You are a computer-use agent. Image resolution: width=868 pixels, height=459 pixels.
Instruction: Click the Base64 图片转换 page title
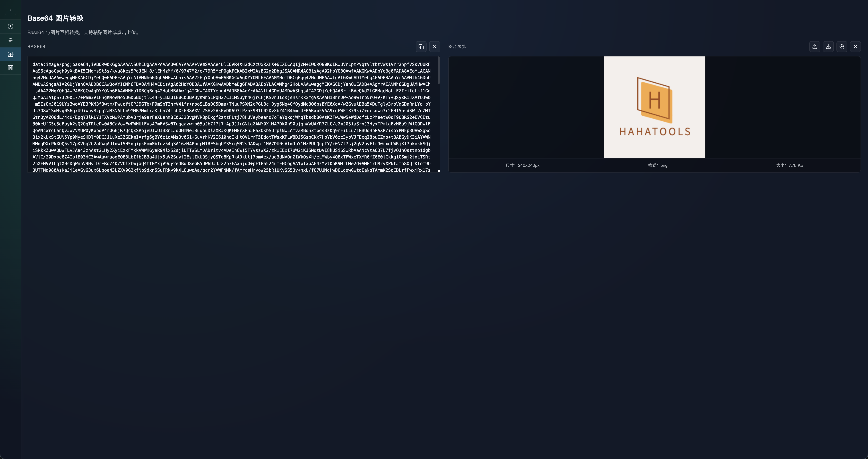pos(55,18)
